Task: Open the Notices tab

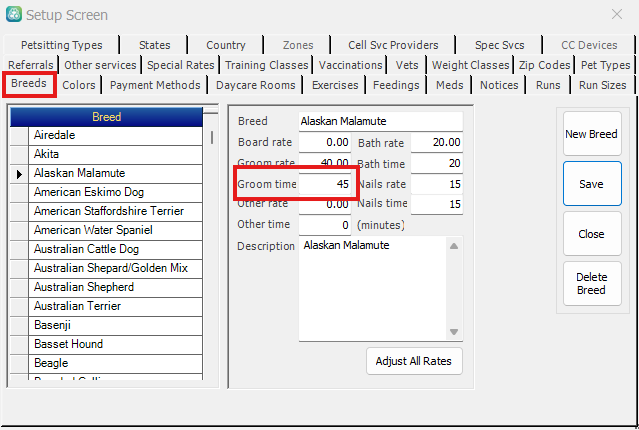Action: pyautogui.click(x=499, y=85)
